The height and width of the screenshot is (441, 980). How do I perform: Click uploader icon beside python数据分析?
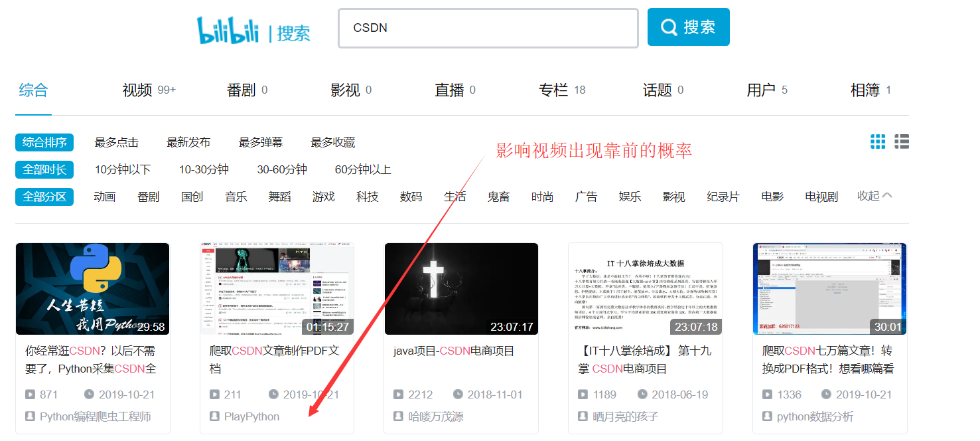coord(767,416)
